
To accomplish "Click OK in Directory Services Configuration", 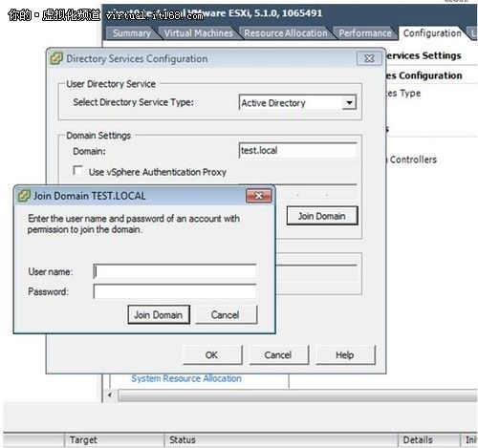I will (212, 354).
